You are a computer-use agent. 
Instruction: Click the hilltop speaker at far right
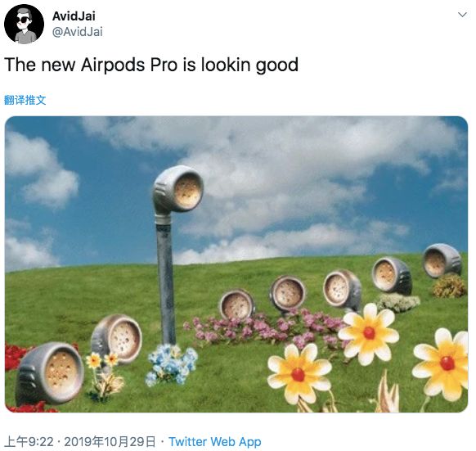(x=442, y=261)
